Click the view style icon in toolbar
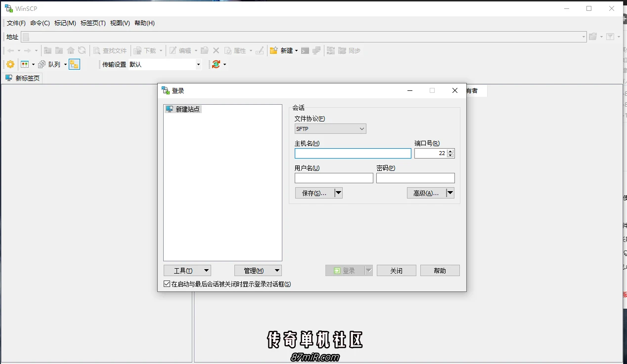The height and width of the screenshot is (364, 627). (x=25, y=64)
